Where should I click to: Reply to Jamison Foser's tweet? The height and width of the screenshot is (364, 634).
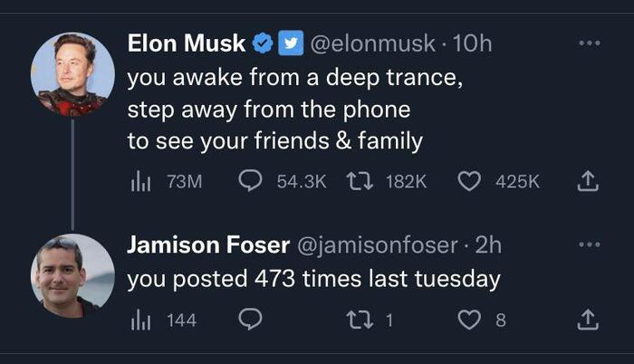[250, 320]
